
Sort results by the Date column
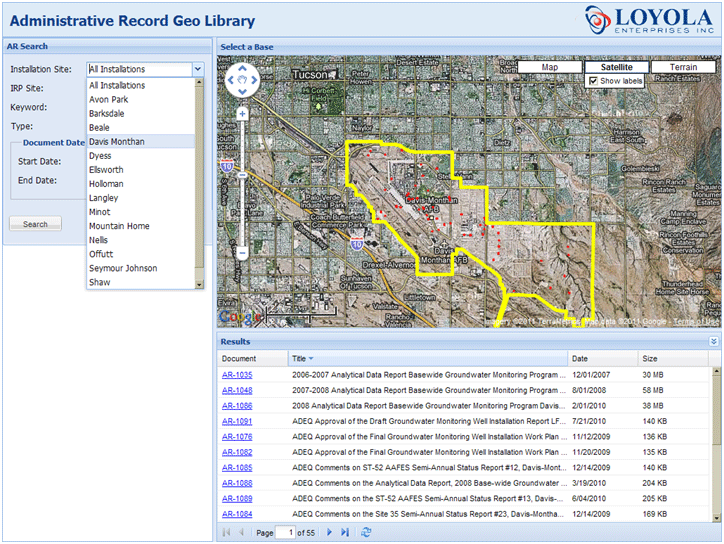pyautogui.click(x=603, y=359)
